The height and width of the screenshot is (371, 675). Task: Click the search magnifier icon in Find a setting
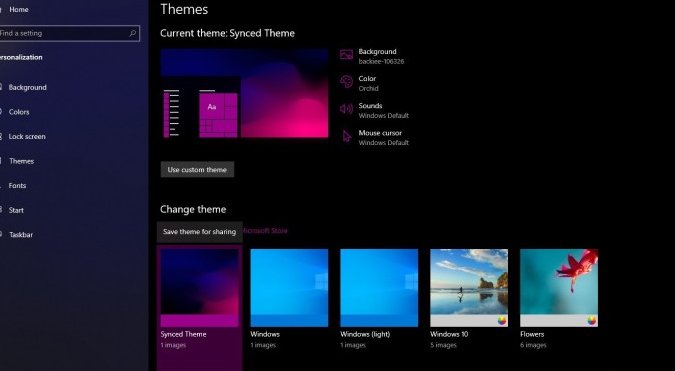click(x=133, y=33)
